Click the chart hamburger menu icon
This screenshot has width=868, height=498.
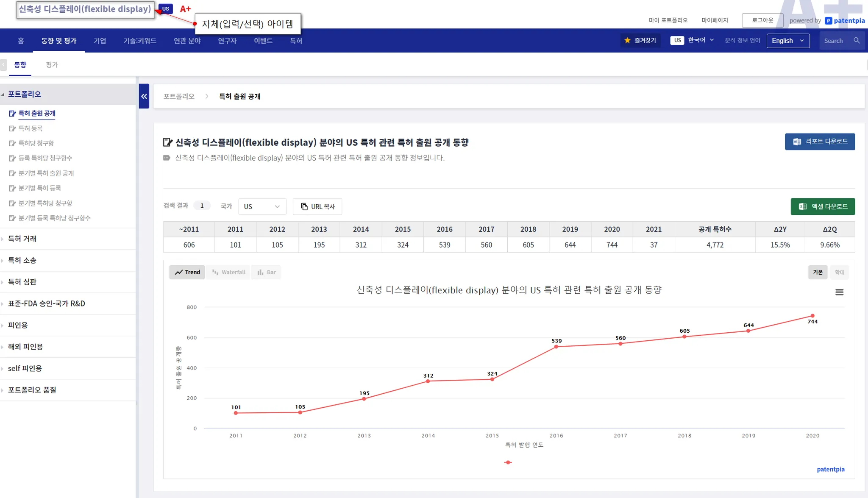(839, 292)
